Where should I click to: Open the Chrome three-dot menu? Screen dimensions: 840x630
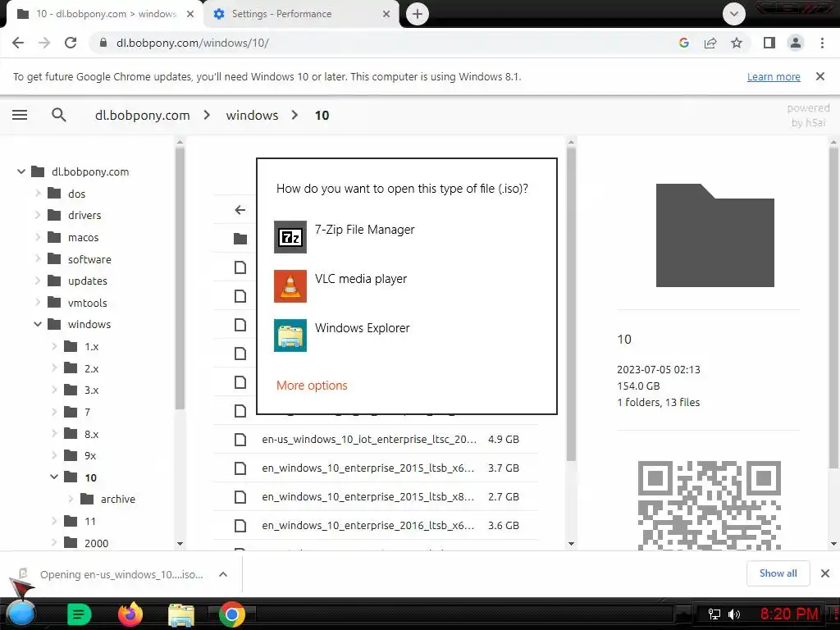822,43
